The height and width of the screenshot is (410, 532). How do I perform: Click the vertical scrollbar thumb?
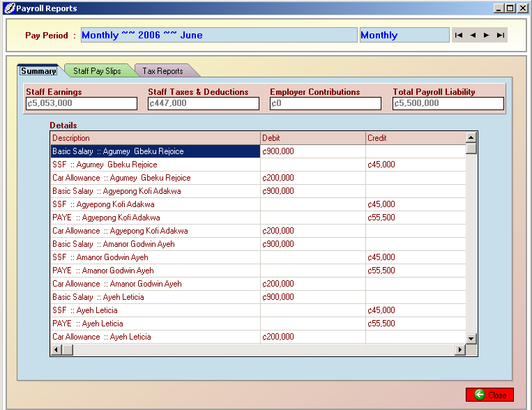pyautogui.click(x=471, y=149)
